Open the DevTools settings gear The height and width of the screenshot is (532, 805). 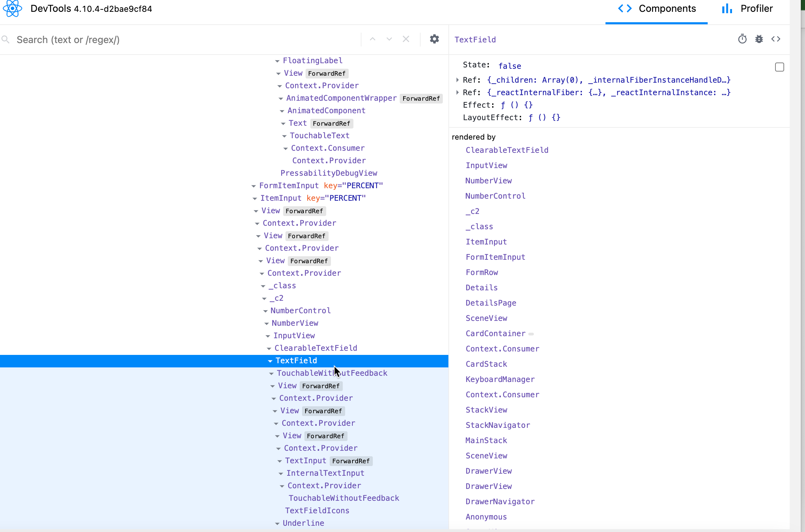[x=434, y=39]
